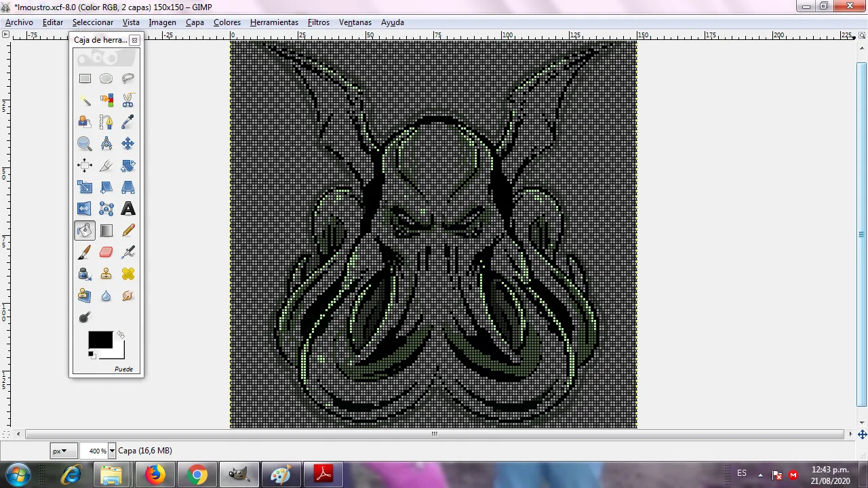868x488 pixels.
Task: Select the Zoom magnifier tool
Action: click(85, 144)
